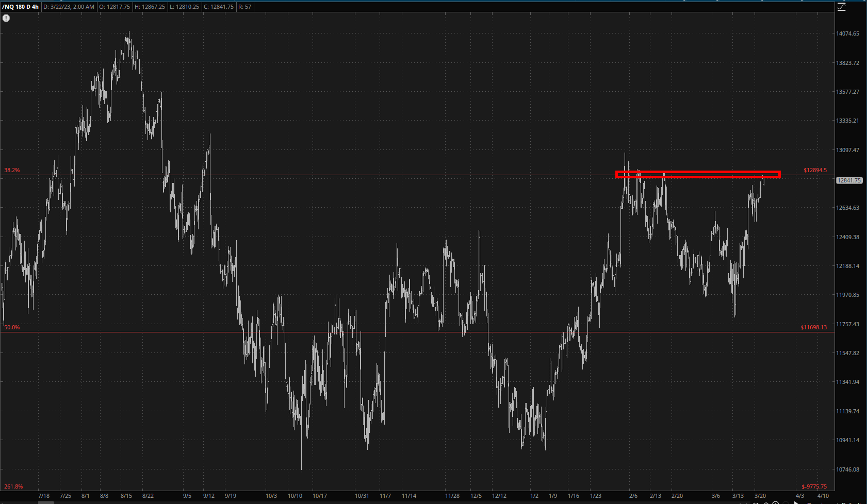Click 11341.94 on the price axis

[x=847, y=382]
